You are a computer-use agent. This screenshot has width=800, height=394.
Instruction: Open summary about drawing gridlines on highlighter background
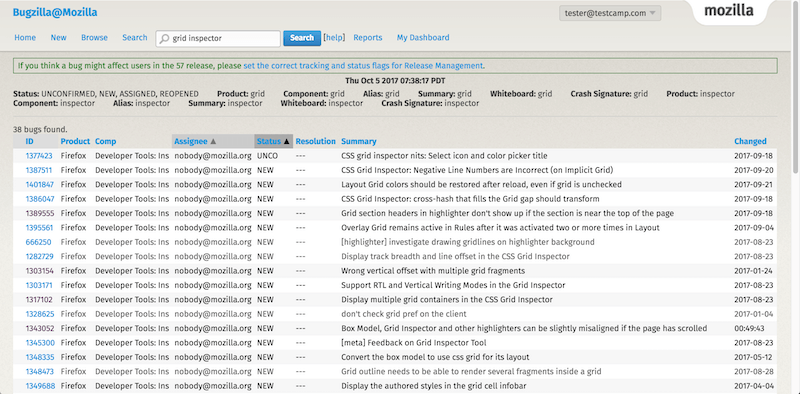(x=468, y=242)
